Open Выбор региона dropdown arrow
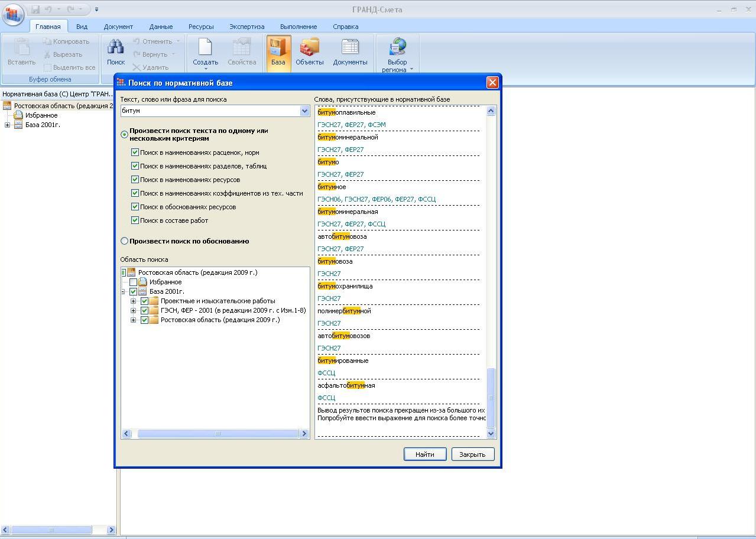This screenshot has width=756, height=539. pyautogui.click(x=411, y=70)
